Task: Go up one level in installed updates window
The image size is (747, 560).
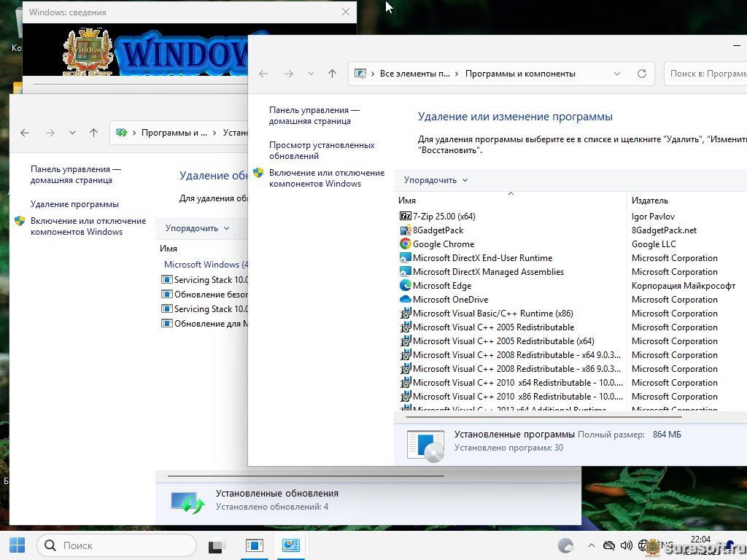Action: 94,133
